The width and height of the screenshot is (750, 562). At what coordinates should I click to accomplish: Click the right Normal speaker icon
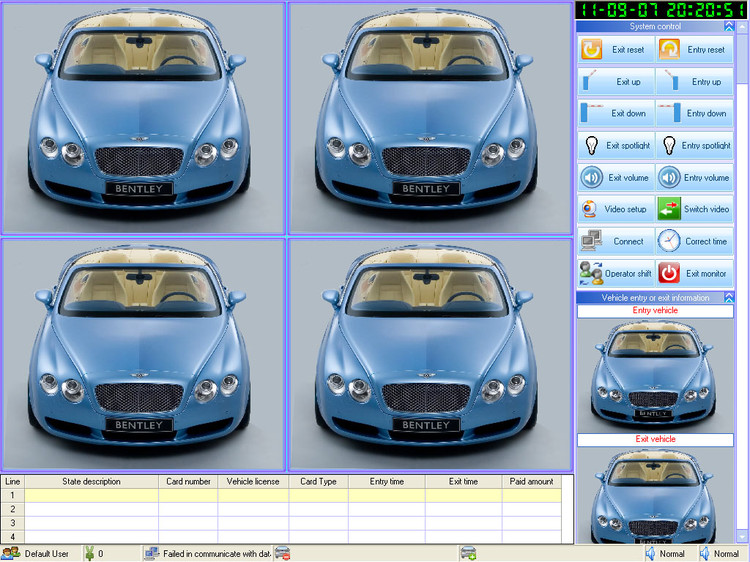point(704,554)
